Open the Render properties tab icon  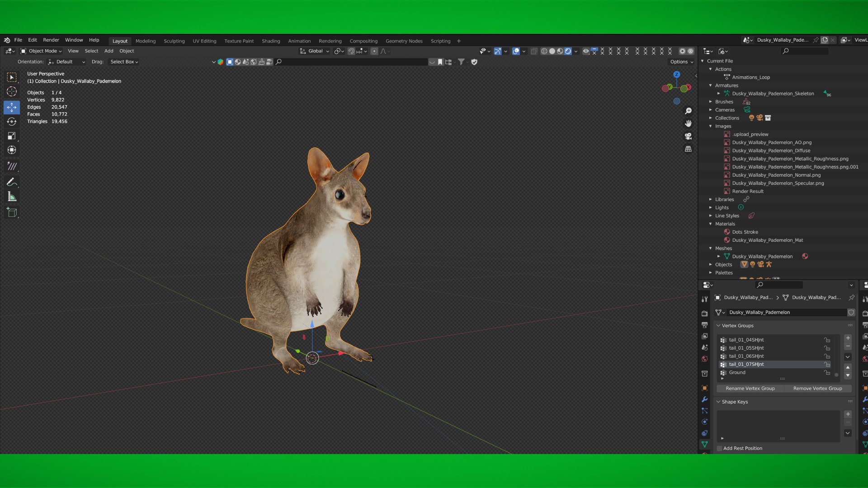(704, 314)
